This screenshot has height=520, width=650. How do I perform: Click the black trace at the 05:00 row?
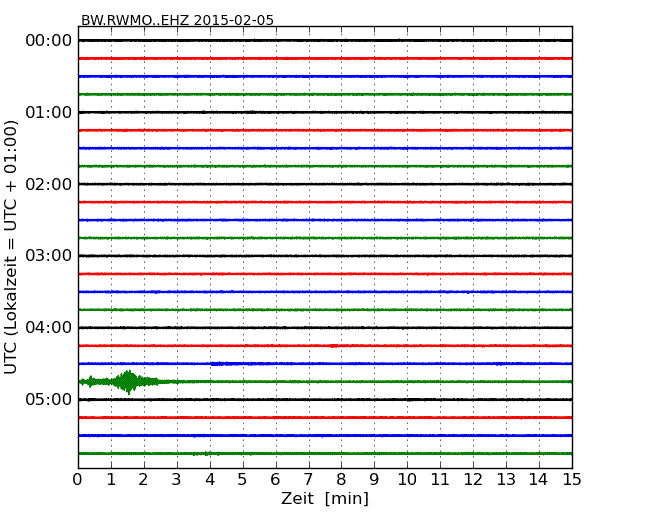point(325,399)
